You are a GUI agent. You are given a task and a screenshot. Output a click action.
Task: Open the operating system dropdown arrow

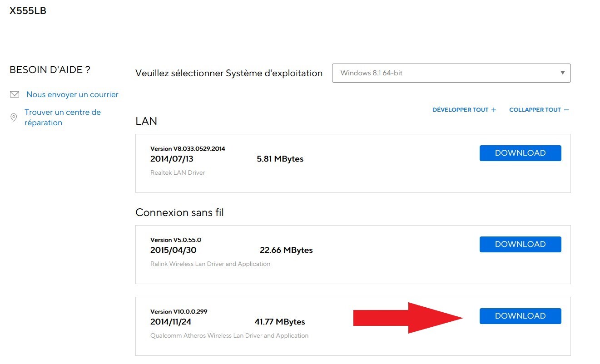pos(563,73)
